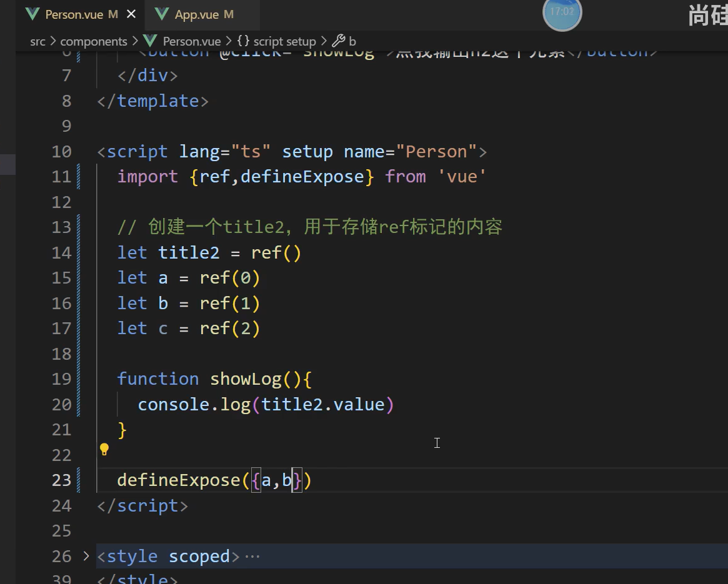Click the lightbulb quick fix icon

(104, 449)
